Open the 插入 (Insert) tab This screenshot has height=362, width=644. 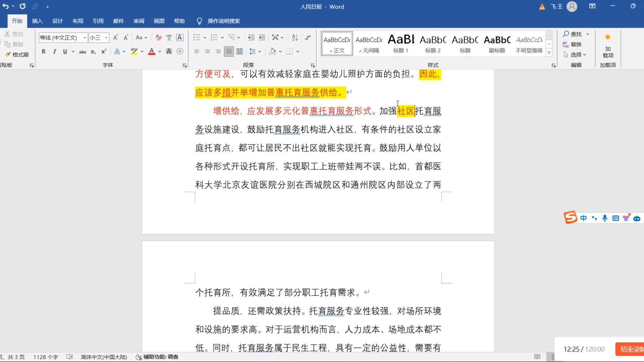coord(37,21)
